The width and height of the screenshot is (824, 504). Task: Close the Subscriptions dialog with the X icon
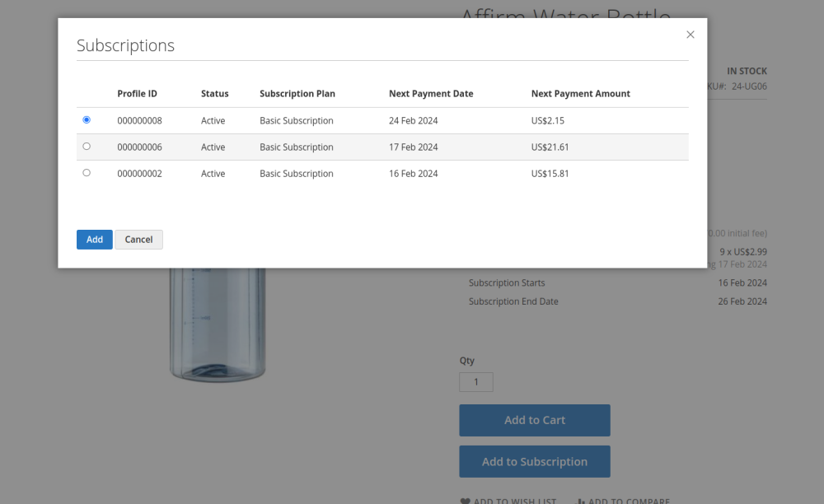pyautogui.click(x=690, y=35)
